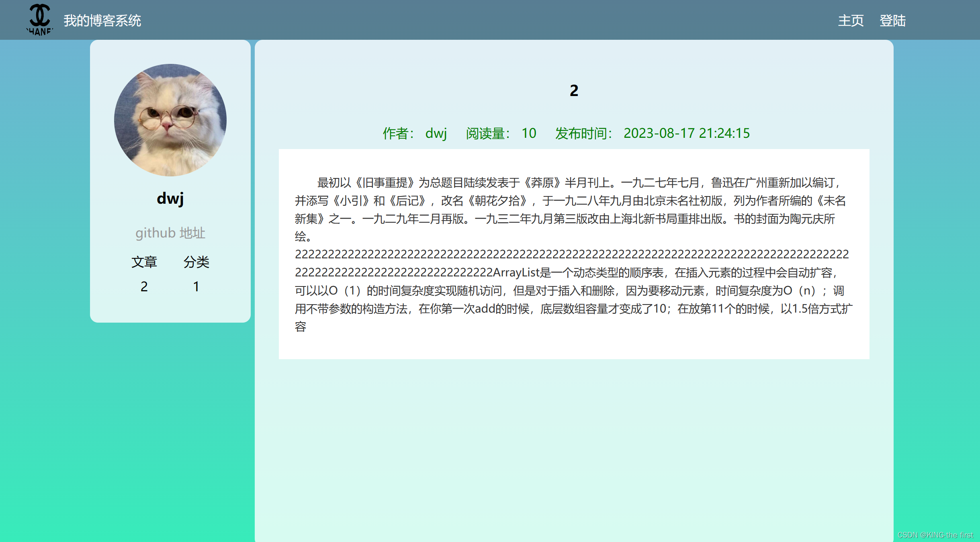980x542 pixels.
Task: Click the article count number 2
Action: click(x=145, y=286)
